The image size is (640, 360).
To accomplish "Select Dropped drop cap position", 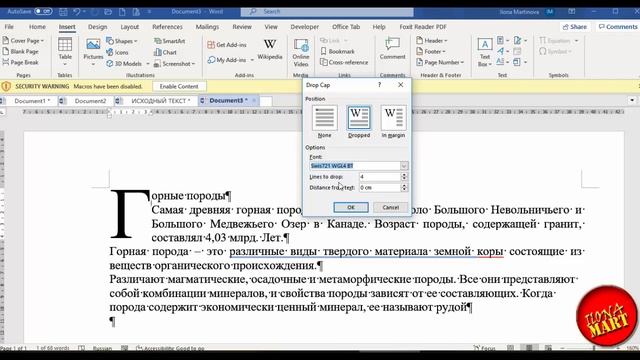I will [359, 122].
